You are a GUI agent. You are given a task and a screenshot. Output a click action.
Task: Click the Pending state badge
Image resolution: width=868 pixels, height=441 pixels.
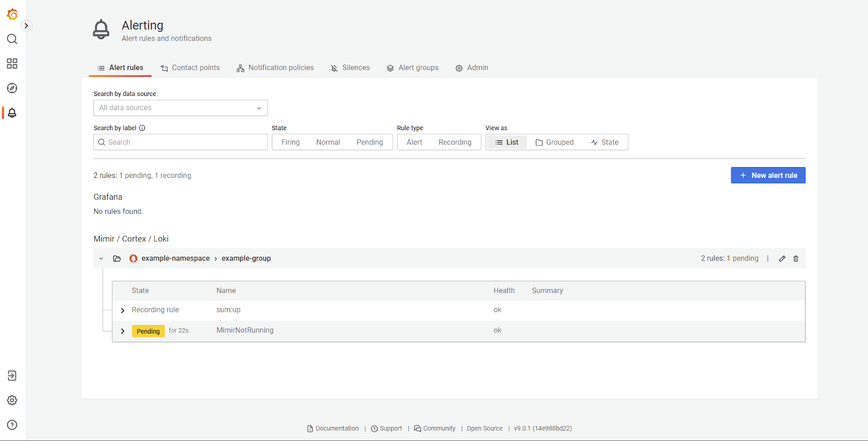pyautogui.click(x=148, y=331)
